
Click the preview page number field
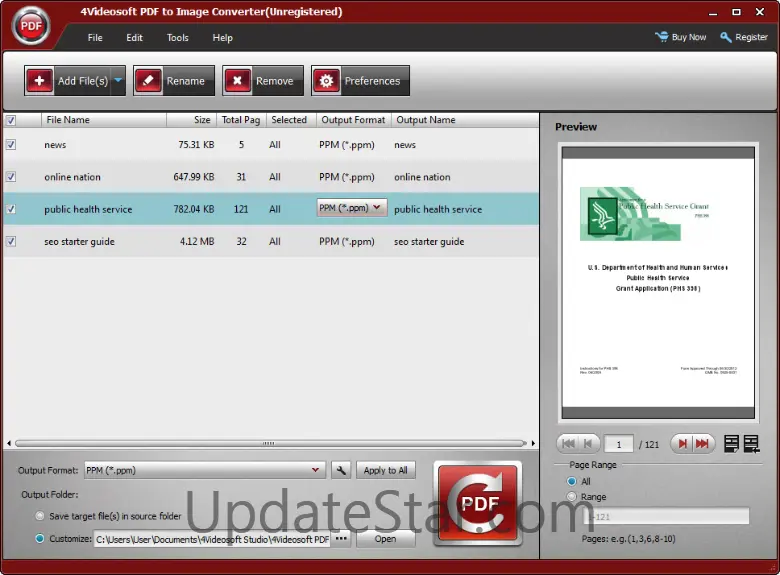[x=618, y=444]
